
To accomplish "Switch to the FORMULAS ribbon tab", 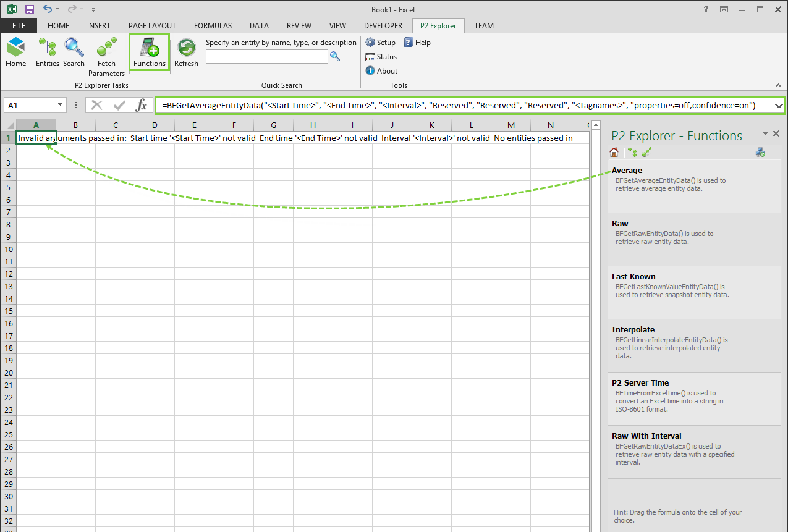I will point(213,26).
